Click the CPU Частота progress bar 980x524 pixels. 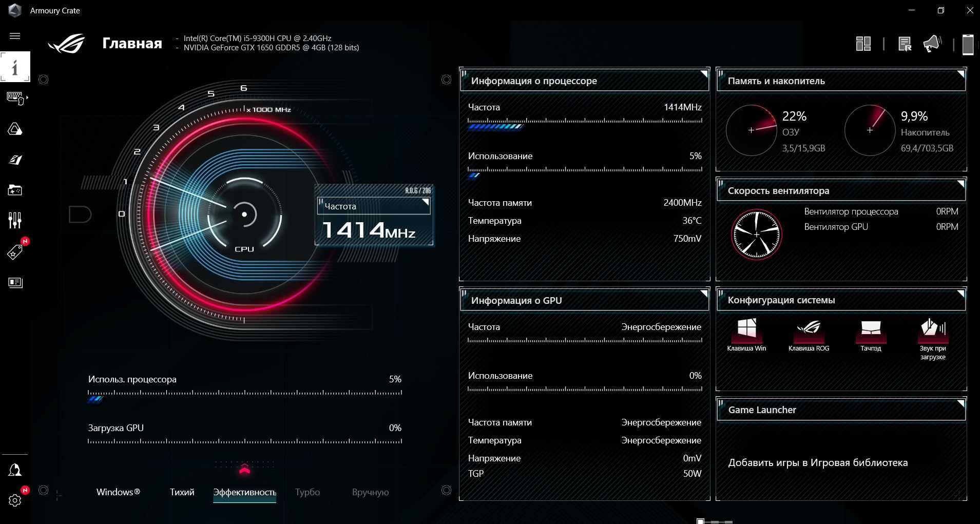tap(585, 124)
